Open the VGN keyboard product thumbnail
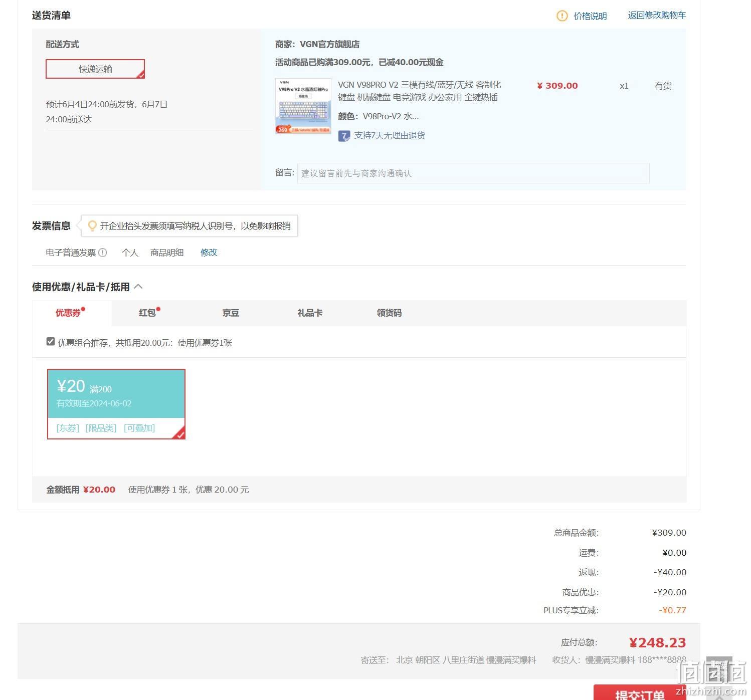Image resolution: width=751 pixels, height=700 pixels. 303,106
